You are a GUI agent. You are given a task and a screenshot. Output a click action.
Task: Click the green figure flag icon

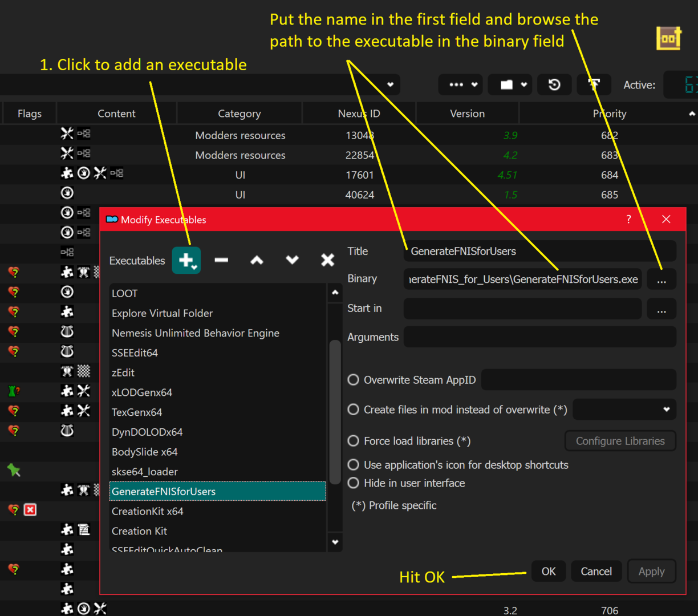point(14,391)
